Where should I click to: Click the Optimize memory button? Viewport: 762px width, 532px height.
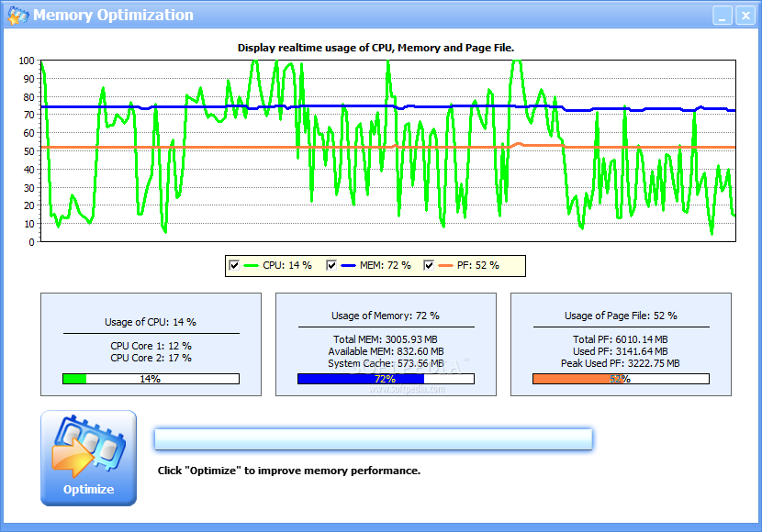[x=88, y=459]
